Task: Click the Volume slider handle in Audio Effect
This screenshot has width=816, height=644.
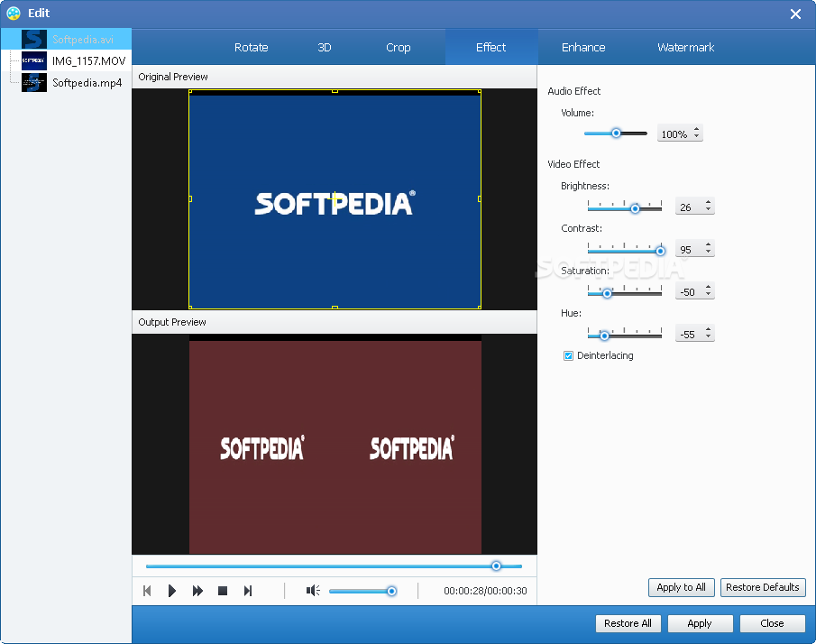Action: (x=616, y=133)
